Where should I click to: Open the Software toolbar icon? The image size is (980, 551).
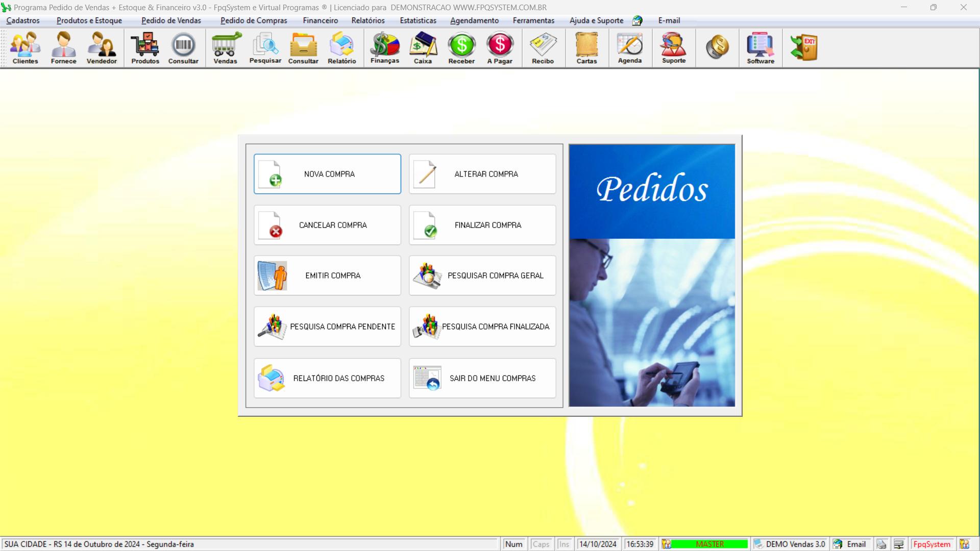tap(761, 48)
